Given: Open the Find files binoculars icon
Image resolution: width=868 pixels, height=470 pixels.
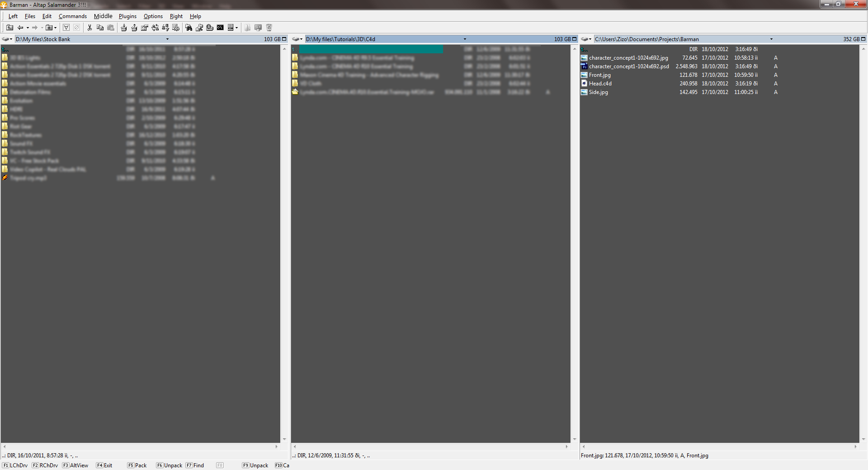Looking at the screenshot, I should pyautogui.click(x=189, y=28).
